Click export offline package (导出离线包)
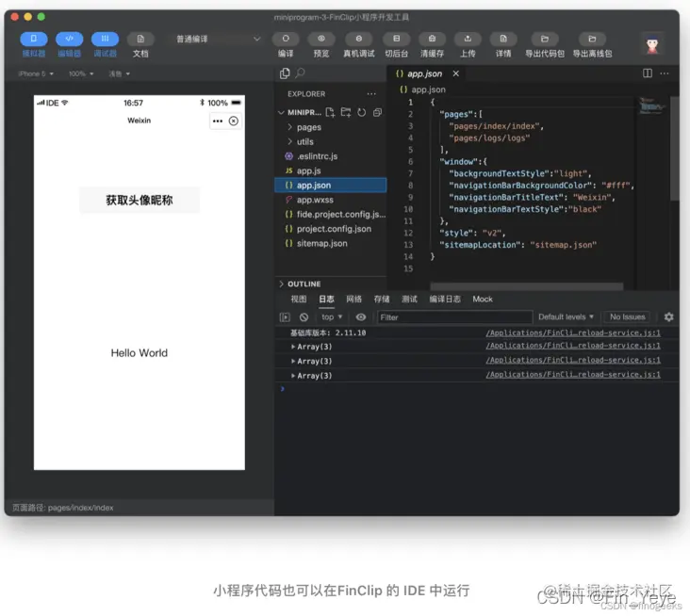690x616 pixels. click(x=592, y=40)
